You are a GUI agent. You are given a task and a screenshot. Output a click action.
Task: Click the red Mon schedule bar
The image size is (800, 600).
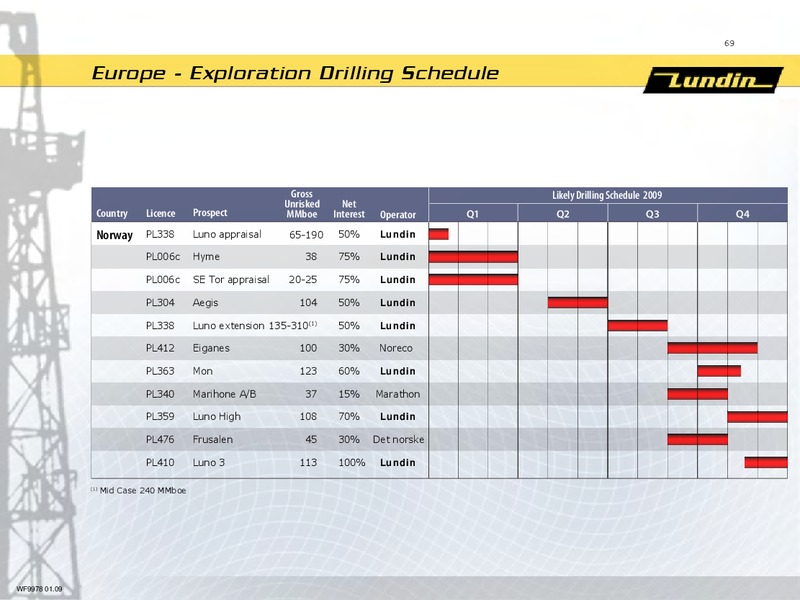719,371
